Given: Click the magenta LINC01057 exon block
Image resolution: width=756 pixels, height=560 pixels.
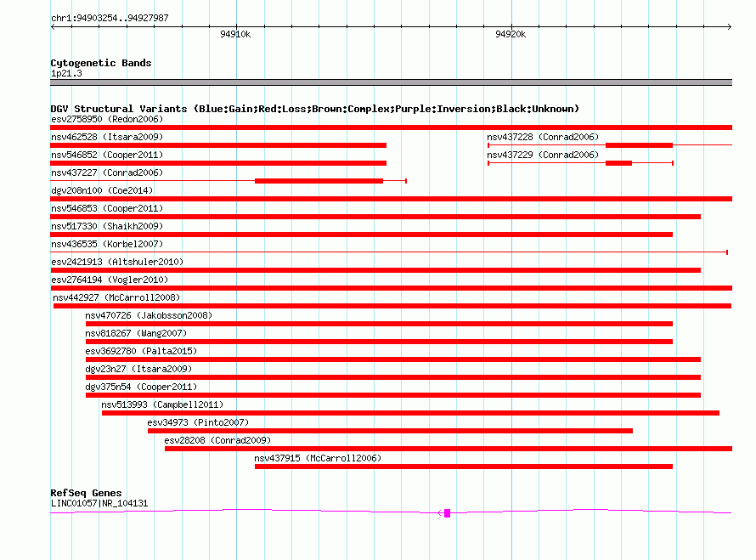Looking at the screenshot, I should [447, 513].
